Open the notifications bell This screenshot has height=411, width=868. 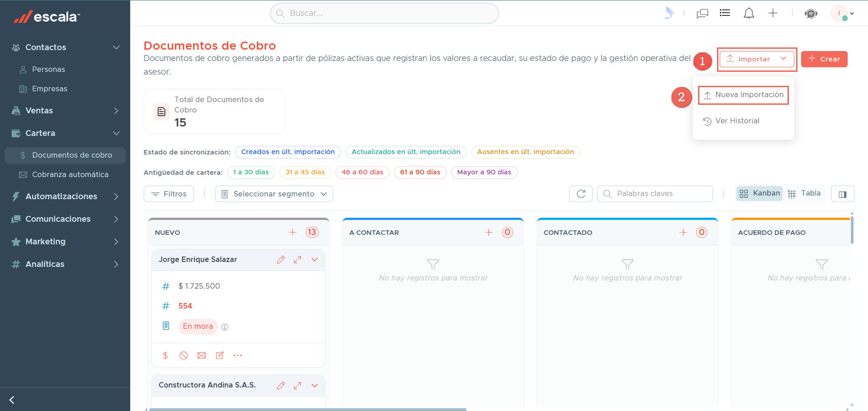[x=749, y=13]
